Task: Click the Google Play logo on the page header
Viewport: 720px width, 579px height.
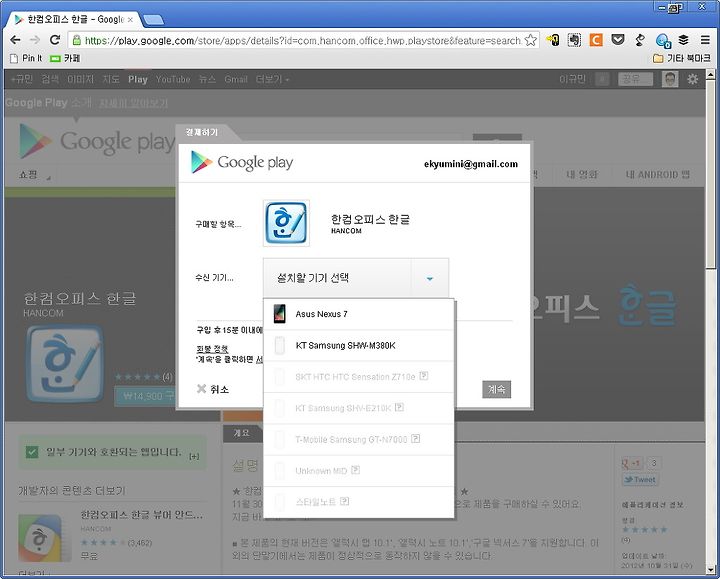Action: click(x=97, y=141)
